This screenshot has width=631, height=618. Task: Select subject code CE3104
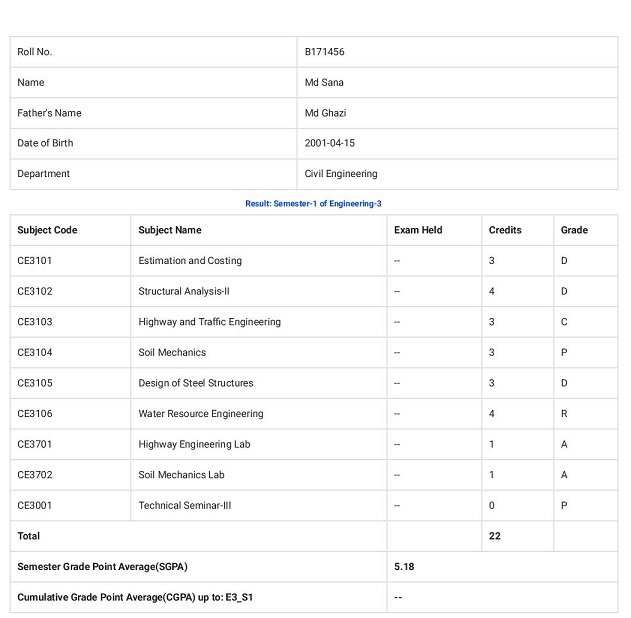pos(35,352)
